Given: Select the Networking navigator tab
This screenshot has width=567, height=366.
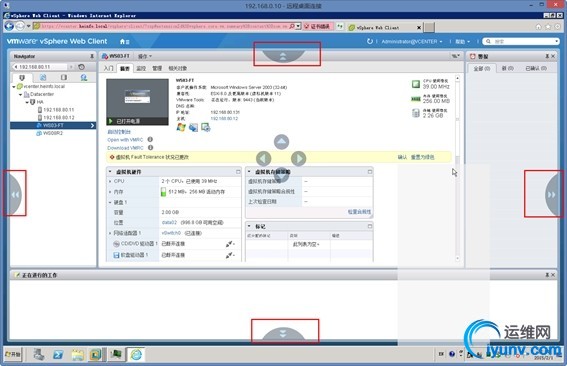Looking at the screenshot, I should [84, 77].
